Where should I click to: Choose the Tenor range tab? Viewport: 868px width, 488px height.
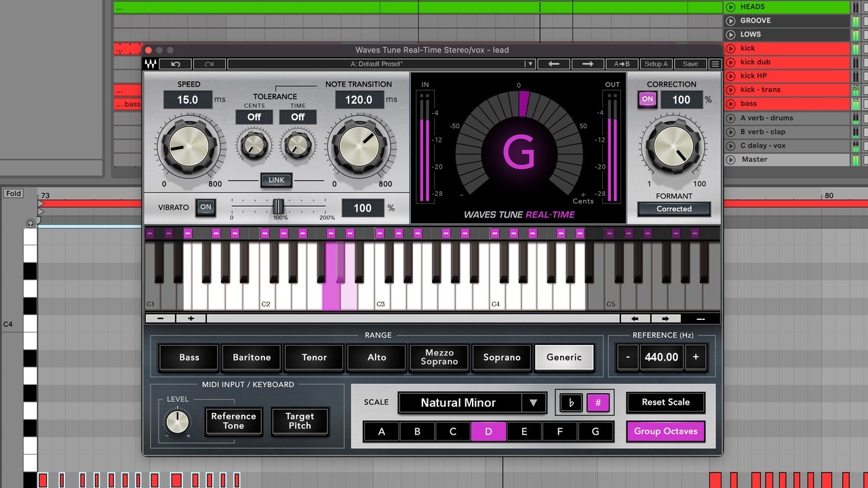[x=314, y=357]
